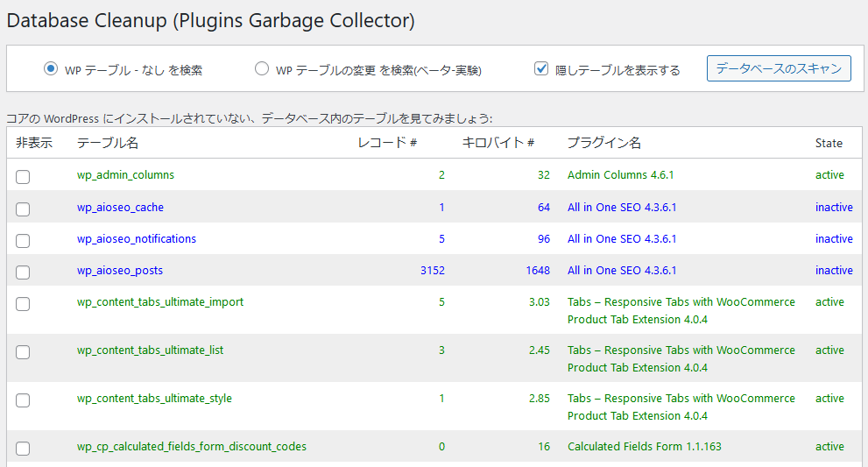Viewport: 868px width, 467px height.
Task: Click the 'Database Cleanup (Plugins Garbage Collector)' heading
Action: click(210, 21)
